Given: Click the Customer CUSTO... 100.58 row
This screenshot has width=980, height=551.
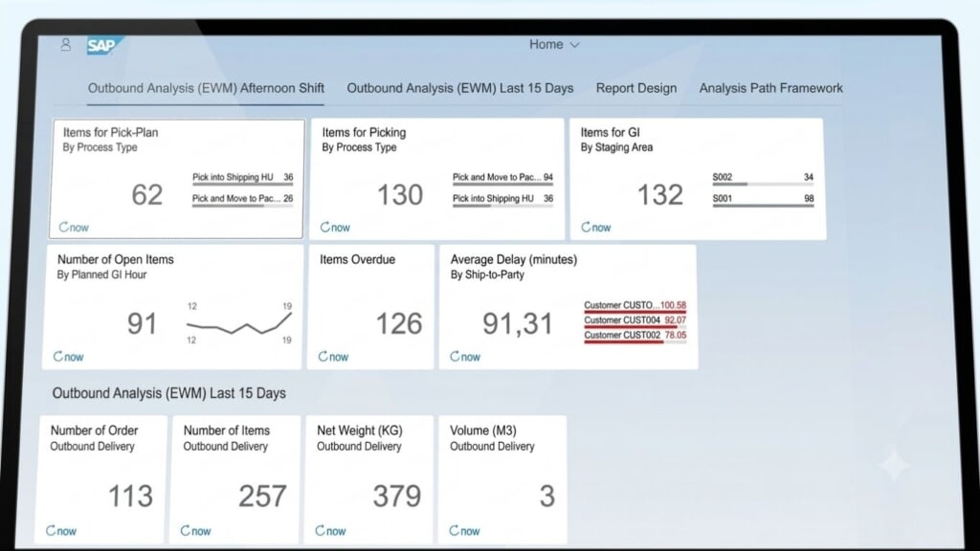Looking at the screenshot, I should click(x=635, y=306).
